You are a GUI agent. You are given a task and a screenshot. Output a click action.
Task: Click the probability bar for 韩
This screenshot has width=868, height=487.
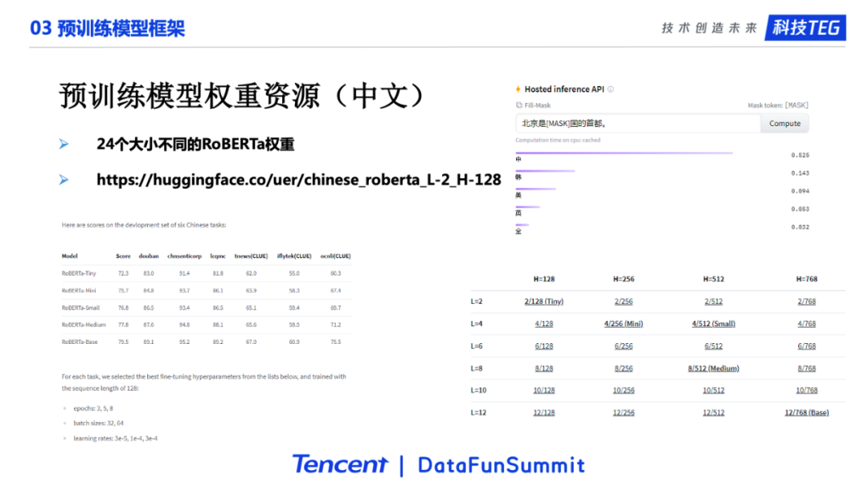[x=545, y=171]
